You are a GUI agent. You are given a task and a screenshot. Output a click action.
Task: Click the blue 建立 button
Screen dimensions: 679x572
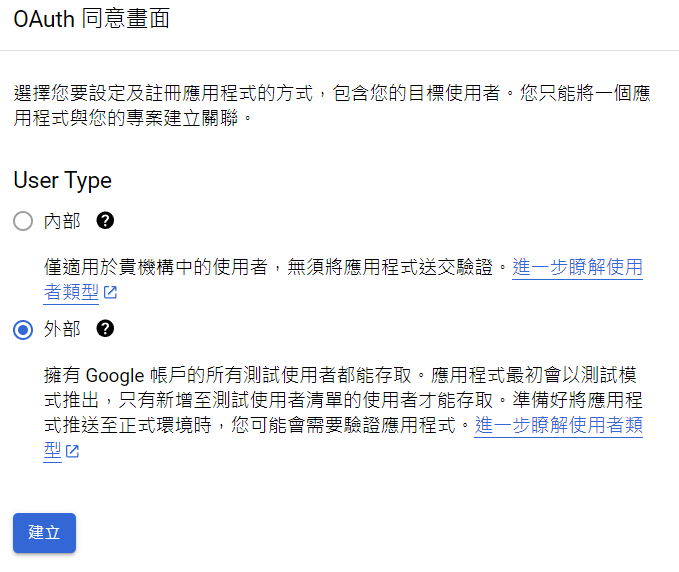(44, 533)
